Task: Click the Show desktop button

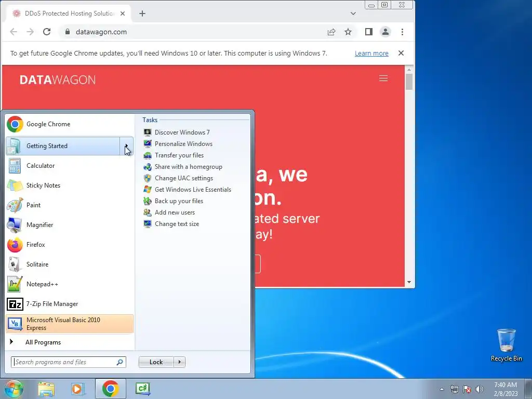Action: click(x=528, y=389)
